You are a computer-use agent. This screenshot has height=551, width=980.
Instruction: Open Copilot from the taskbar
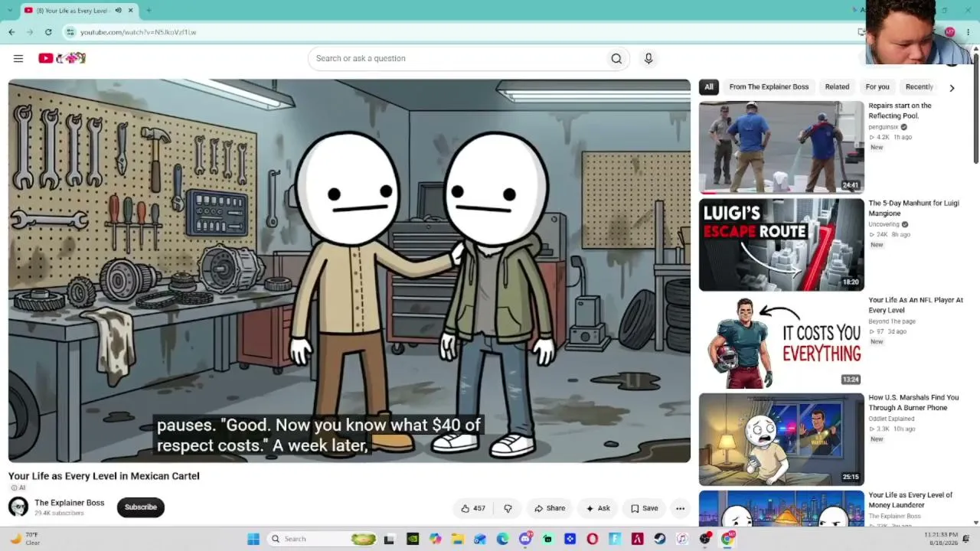coord(435,539)
